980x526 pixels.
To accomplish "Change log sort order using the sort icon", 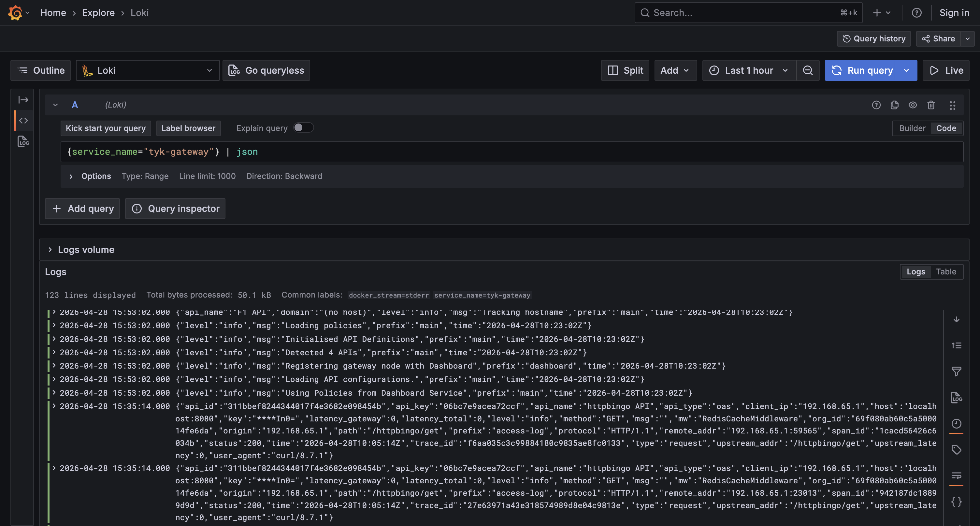I will [x=956, y=345].
